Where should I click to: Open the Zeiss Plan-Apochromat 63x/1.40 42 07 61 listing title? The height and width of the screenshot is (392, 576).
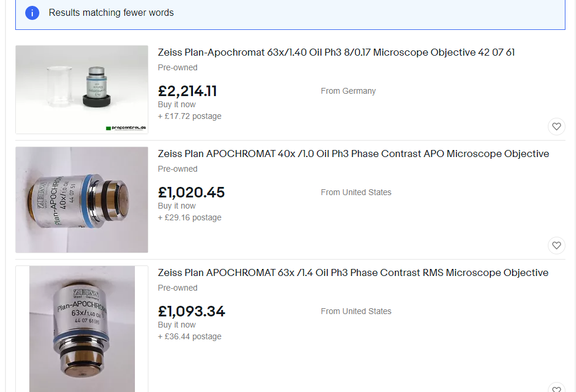coord(336,53)
